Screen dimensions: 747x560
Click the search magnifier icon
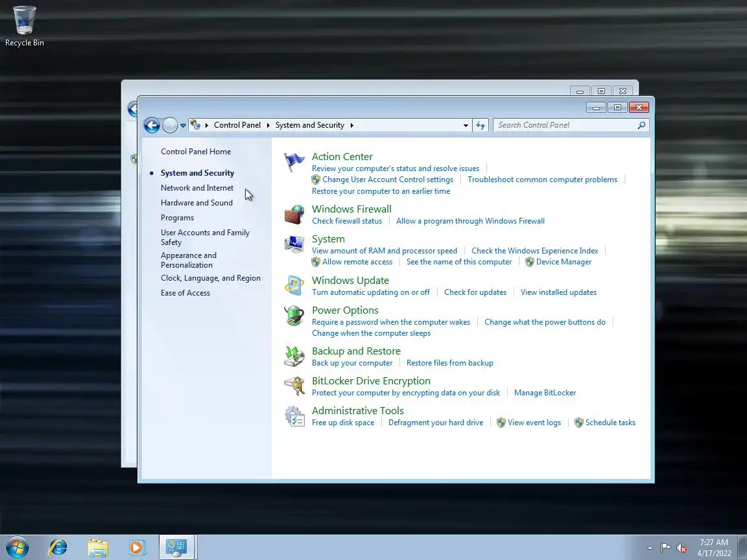click(641, 125)
